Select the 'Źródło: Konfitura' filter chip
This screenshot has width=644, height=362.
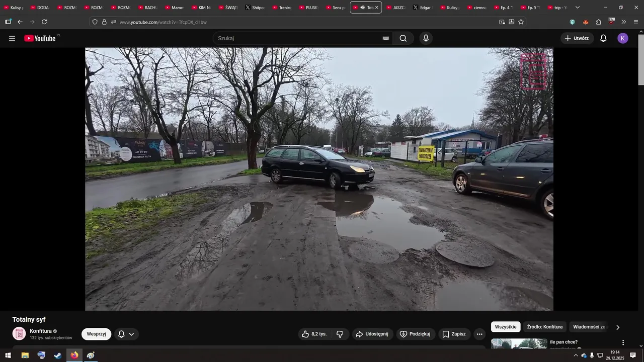(545, 327)
